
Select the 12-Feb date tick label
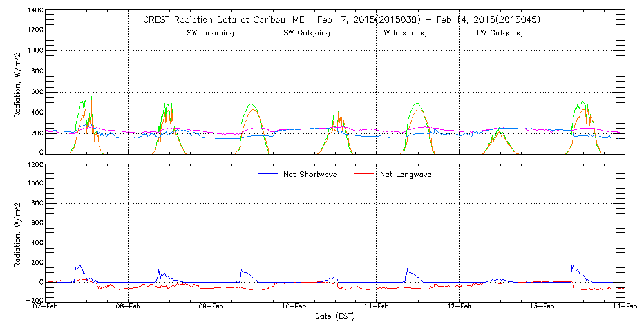[x=460, y=307]
